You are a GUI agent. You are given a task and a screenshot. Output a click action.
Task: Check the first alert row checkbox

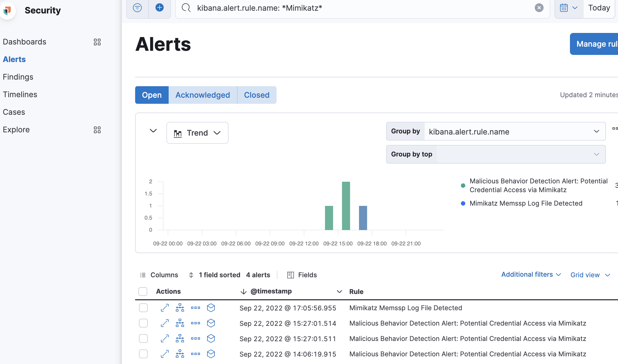(143, 308)
